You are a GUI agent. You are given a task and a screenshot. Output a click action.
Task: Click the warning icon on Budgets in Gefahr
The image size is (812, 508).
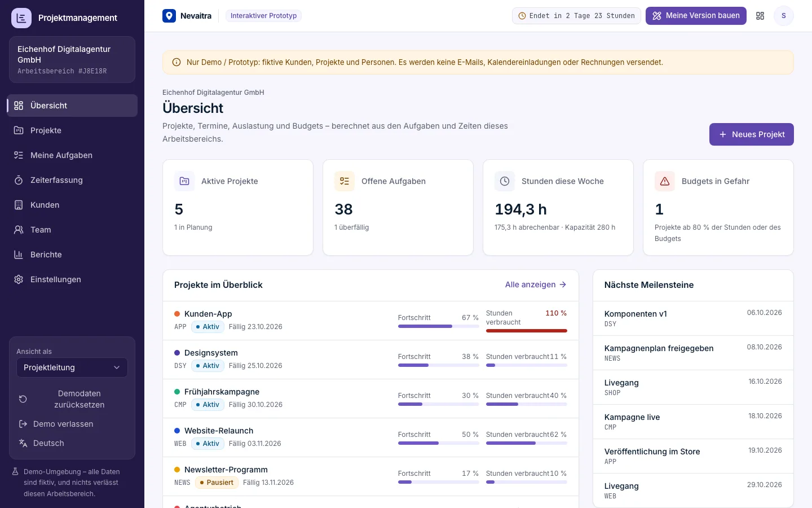665,181
